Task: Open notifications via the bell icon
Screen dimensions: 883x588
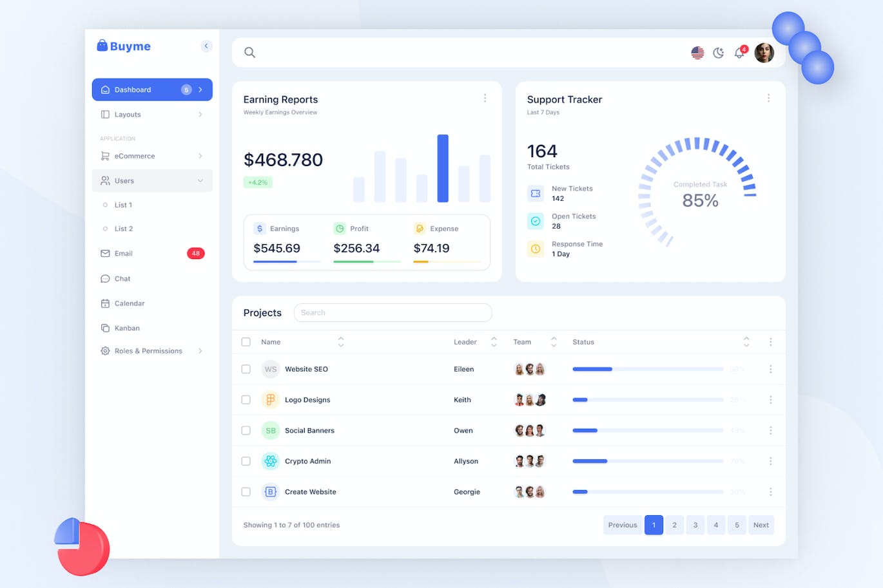Action: [x=739, y=53]
